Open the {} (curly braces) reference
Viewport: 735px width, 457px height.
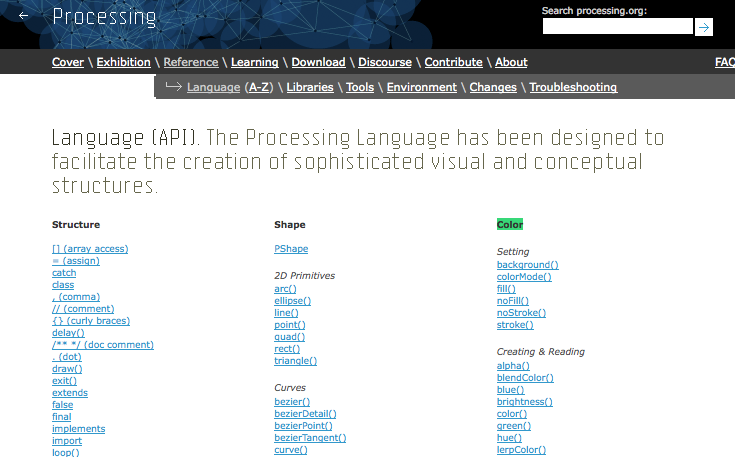[x=91, y=321]
